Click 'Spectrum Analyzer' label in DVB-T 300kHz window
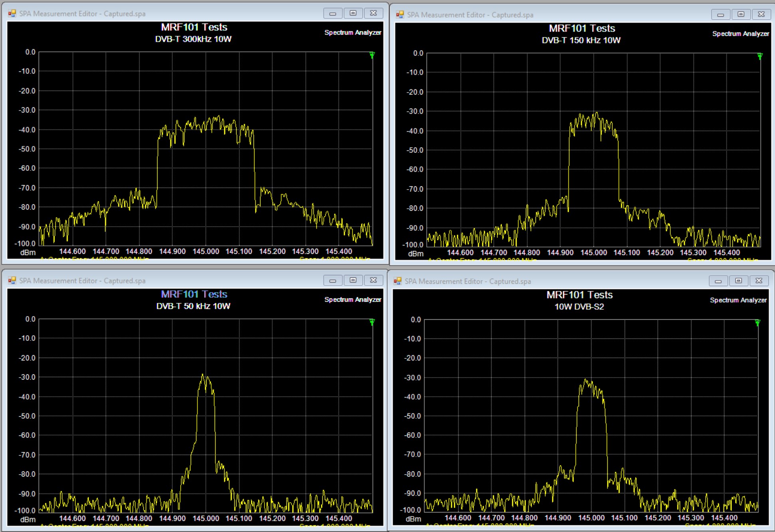775x532 pixels. [x=353, y=33]
